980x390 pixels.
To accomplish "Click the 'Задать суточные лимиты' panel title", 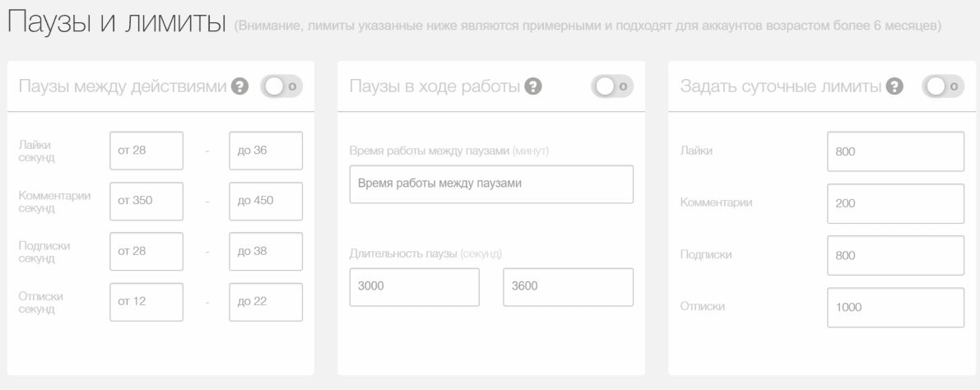I will click(781, 86).
